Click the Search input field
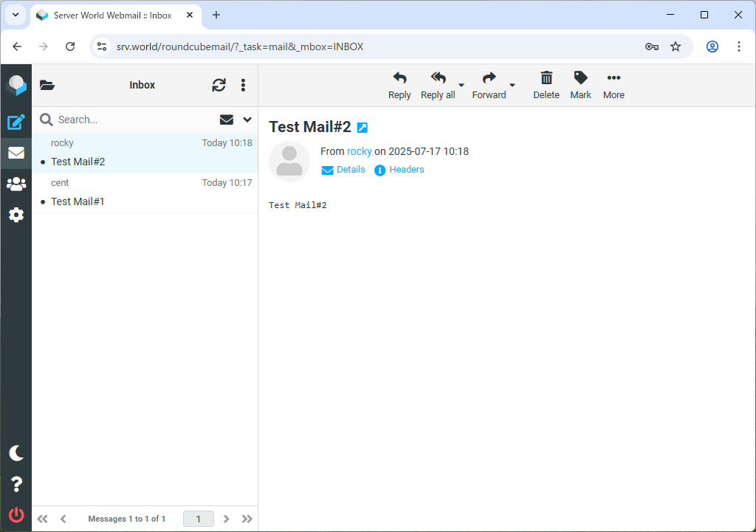The width and height of the screenshot is (756, 532). [x=133, y=120]
